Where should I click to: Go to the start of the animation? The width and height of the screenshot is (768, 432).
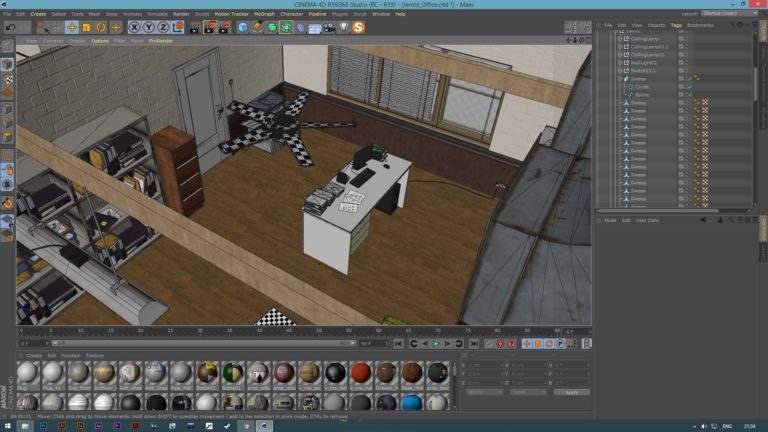coord(399,344)
